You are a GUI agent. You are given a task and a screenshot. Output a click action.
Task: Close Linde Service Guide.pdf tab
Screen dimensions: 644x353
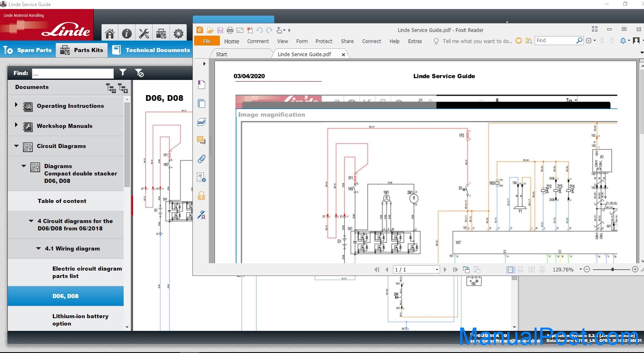point(343,55)
